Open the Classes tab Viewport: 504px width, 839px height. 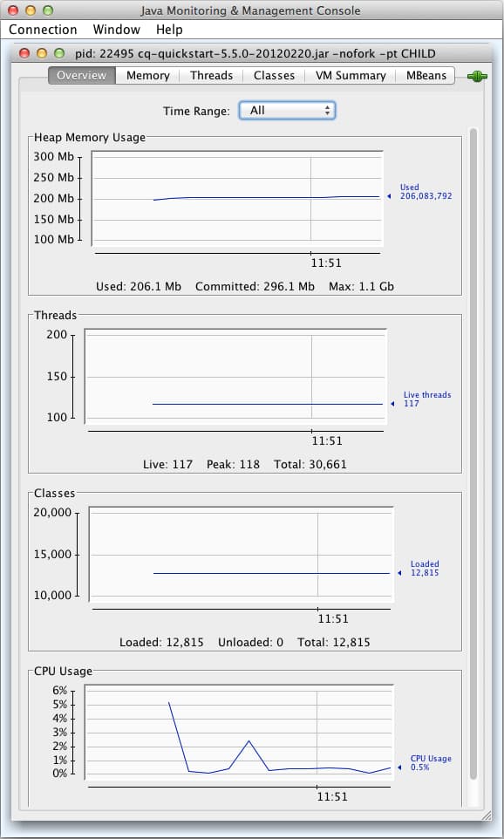pos(274,76)
